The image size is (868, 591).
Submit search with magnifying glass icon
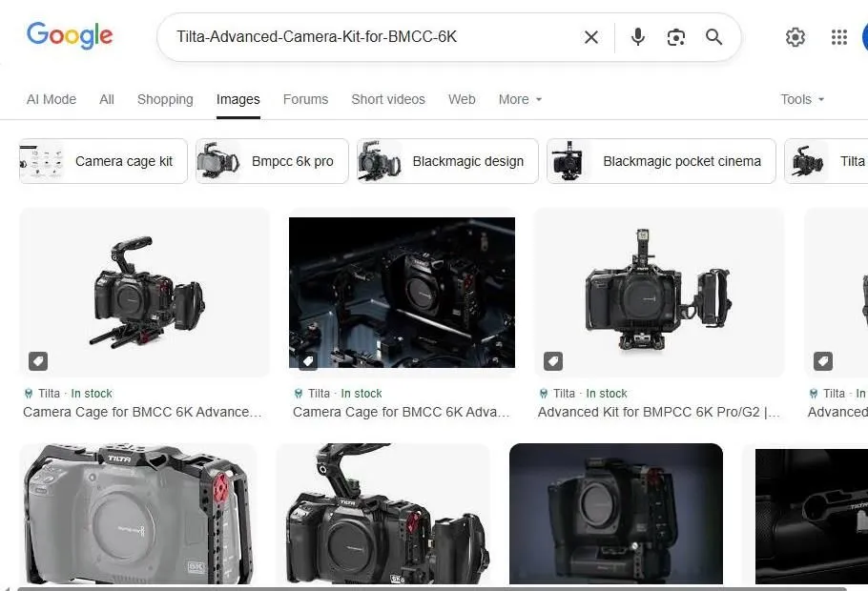coord(713,37)
